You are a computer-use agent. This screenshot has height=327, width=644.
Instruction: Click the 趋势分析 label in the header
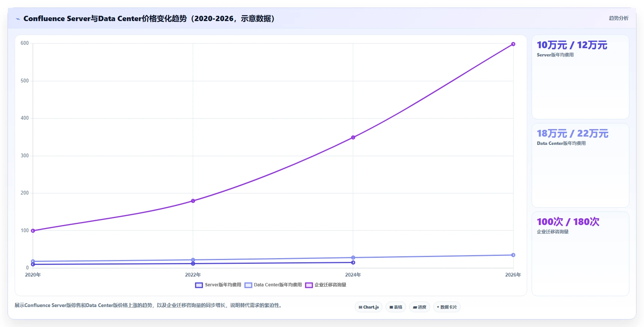click(618, 18)
